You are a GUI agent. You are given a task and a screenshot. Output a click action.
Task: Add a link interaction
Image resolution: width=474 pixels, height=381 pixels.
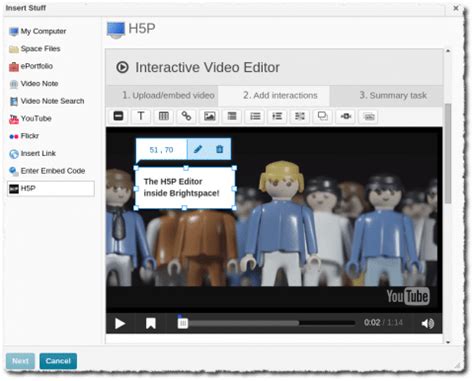[x=186, y=116]
